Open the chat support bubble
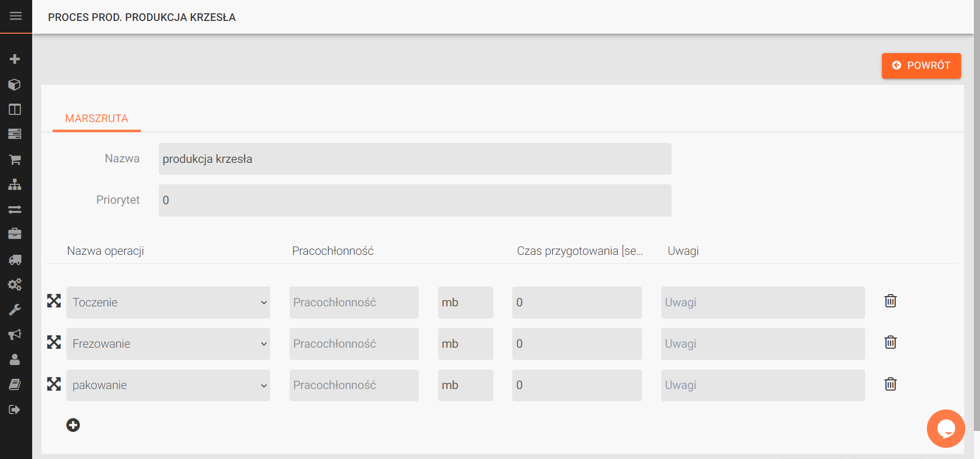The image size is (980, 459). (x=945, y=428)
